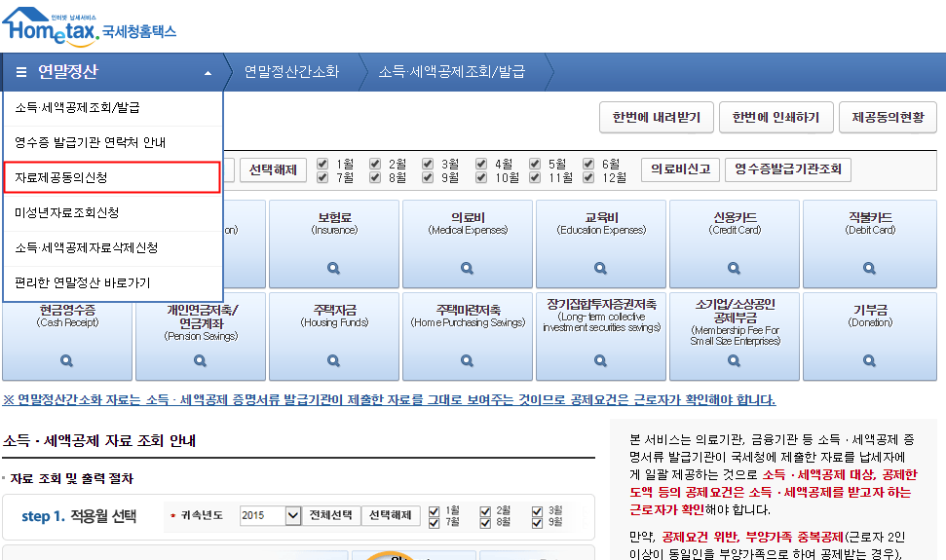Toggle 1월 checkbox in step 1 guide

(x=434, y=511)
